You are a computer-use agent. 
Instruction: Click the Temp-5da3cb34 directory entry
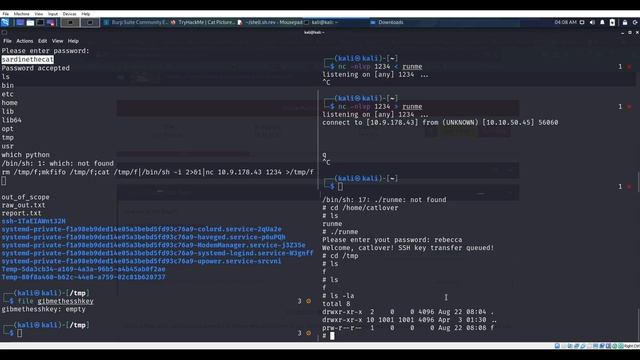[83, 269]
